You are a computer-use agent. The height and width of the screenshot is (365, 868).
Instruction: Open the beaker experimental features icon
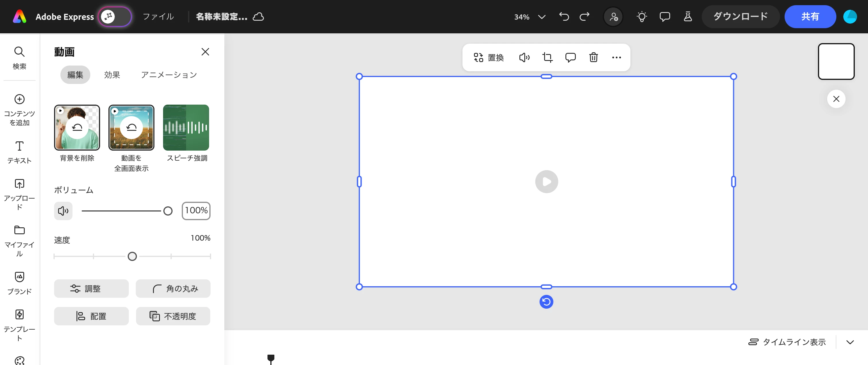click(688, 16)
